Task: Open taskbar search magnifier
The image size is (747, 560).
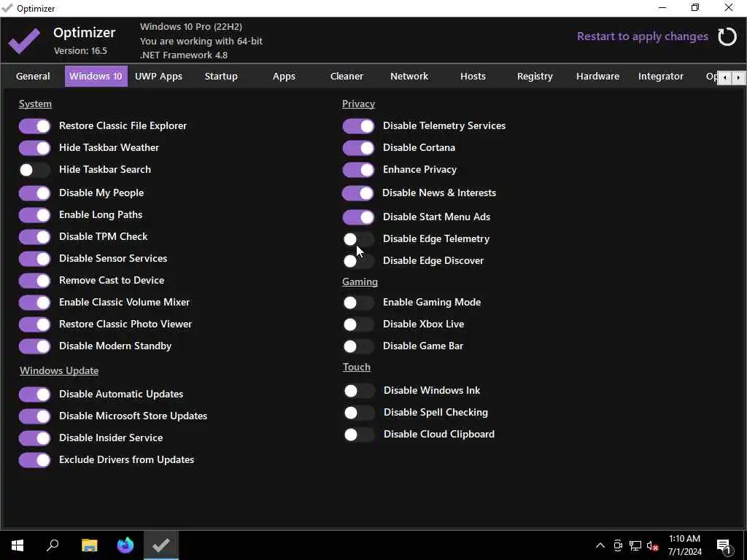Action: tap(53, 545)
